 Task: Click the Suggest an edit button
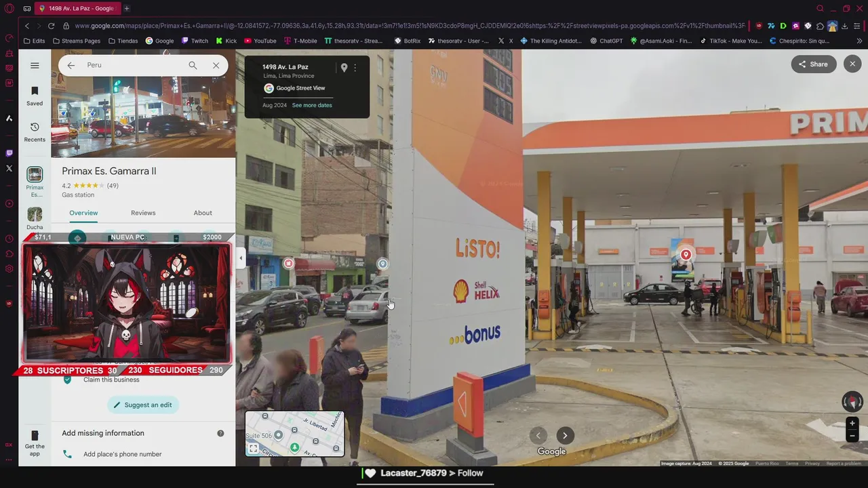coord(143,405)
